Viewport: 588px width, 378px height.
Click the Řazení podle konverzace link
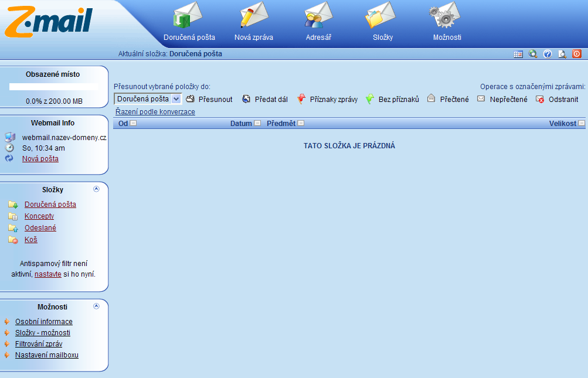[x=155, y=111]
